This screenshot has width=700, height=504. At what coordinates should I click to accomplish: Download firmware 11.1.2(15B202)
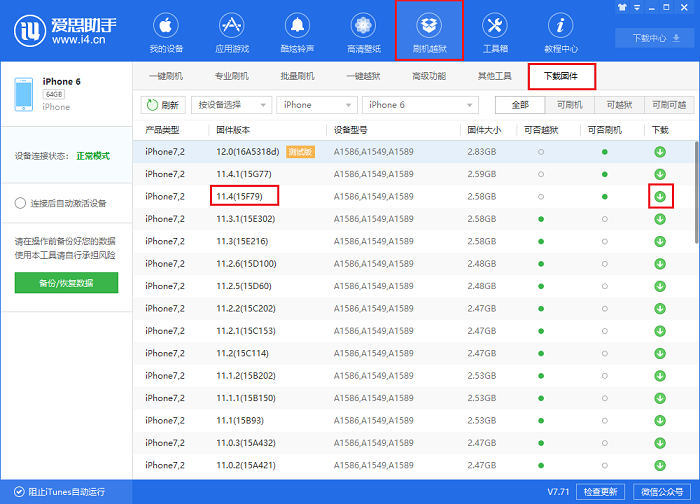point(660,376)
